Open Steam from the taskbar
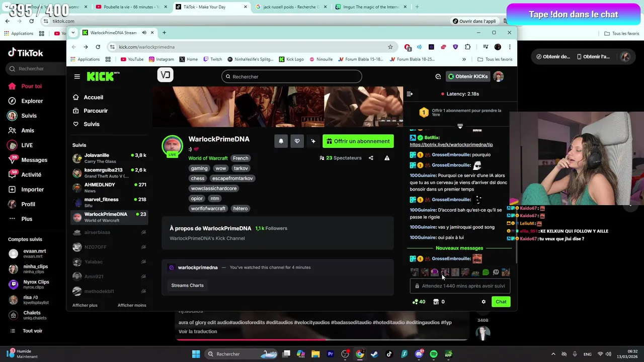Screen dimensions: 644x362 pos(374,354)
